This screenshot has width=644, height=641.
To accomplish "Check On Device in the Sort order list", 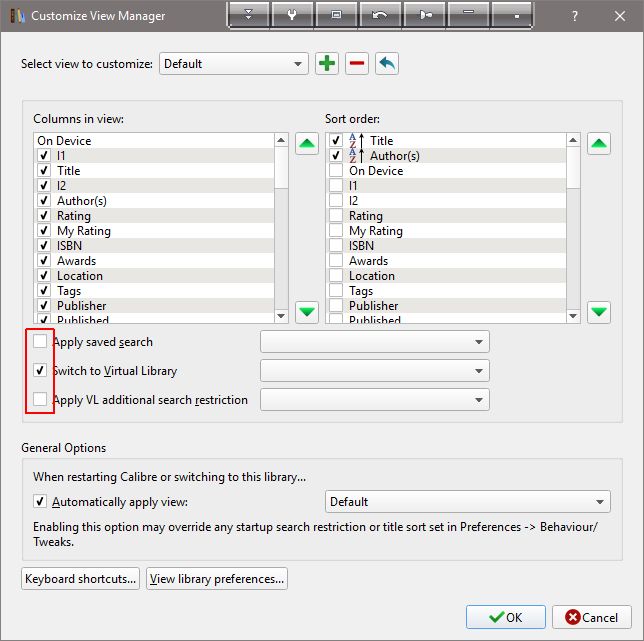I will [x=336, y=170].
